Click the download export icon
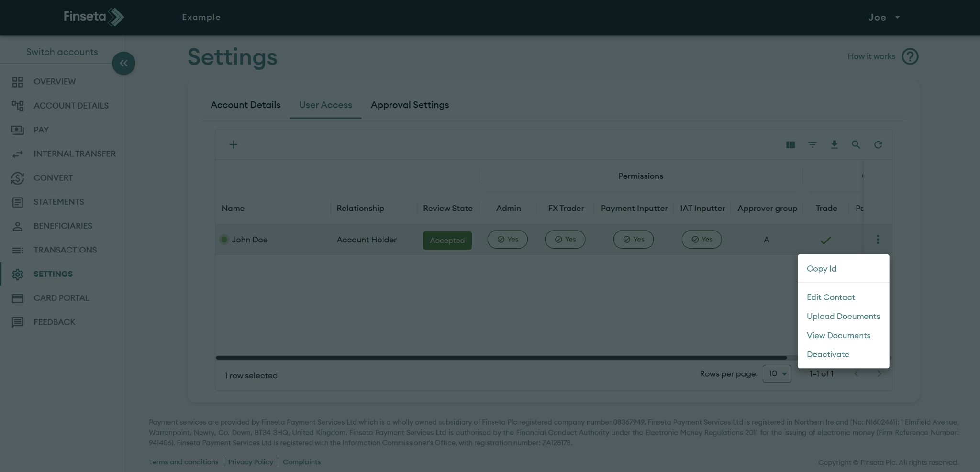The width and height of the screenshot is (980, 472). pos(834,144)
